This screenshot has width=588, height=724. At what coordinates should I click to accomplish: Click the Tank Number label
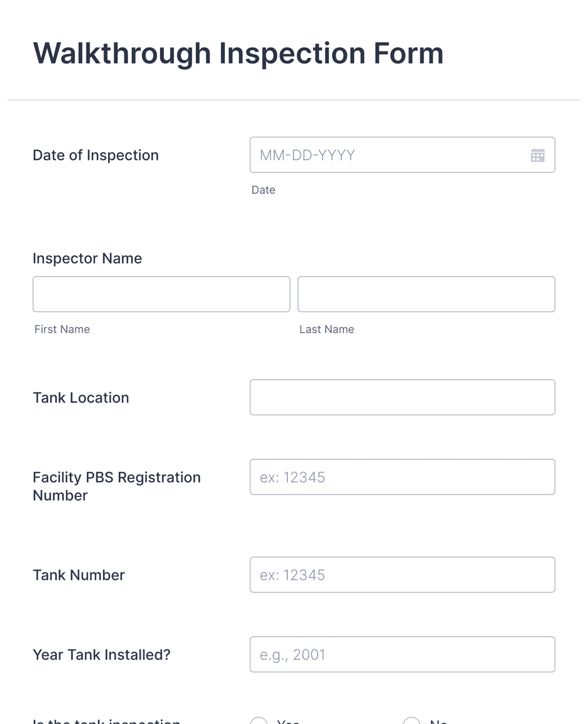[78, 575]
